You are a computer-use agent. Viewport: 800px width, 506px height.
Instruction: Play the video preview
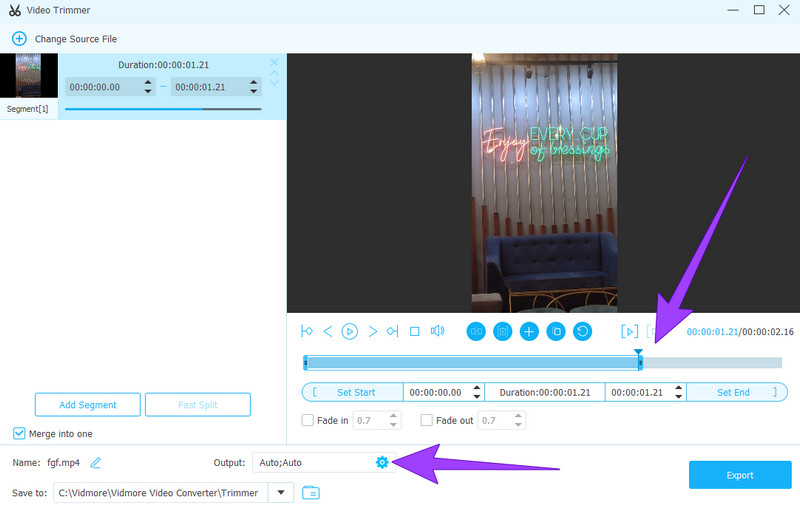point(349,332)
